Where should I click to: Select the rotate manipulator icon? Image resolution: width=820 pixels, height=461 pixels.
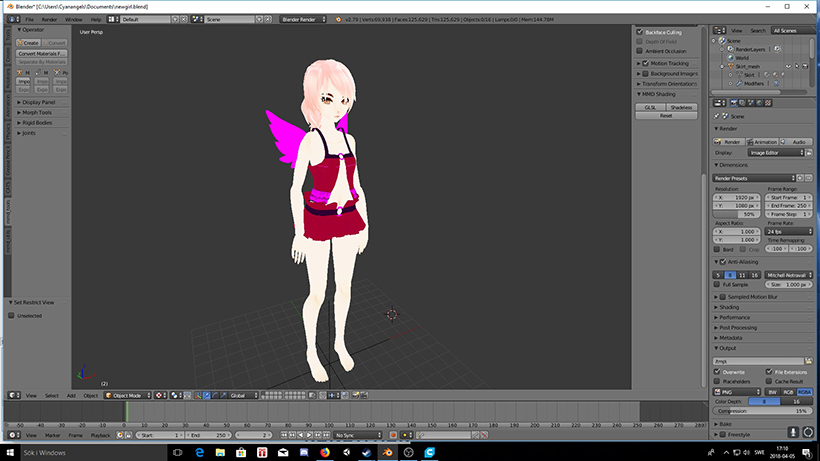point(215,395)
